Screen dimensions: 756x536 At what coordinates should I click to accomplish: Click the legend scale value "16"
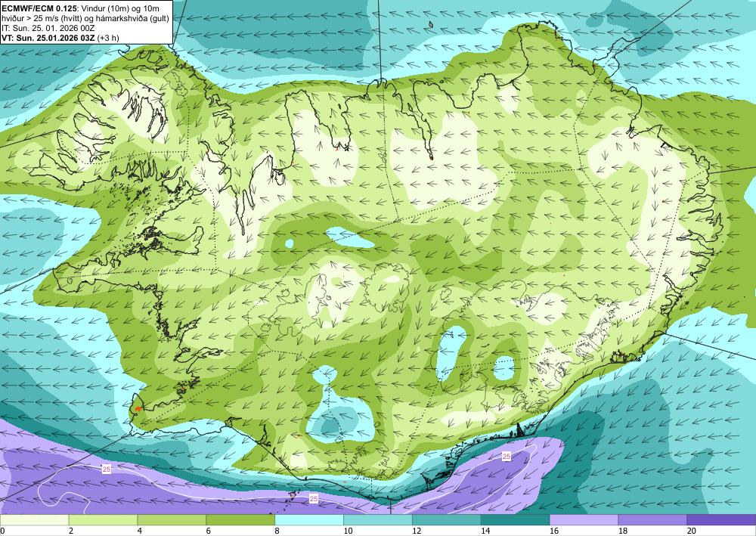(554, 531)
